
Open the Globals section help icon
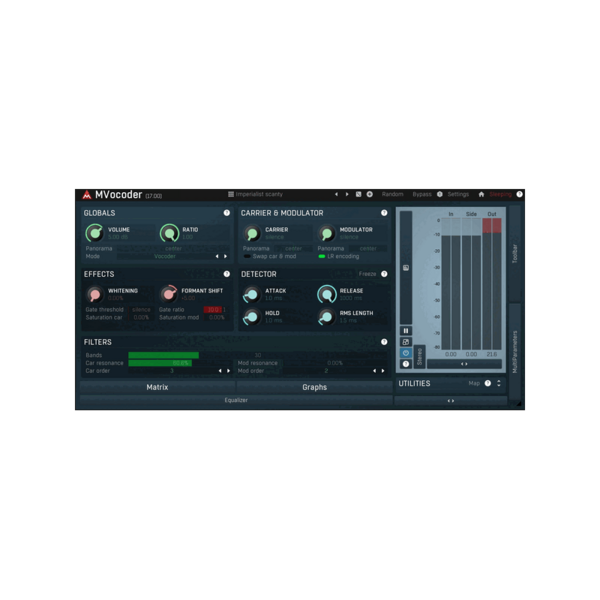point(227,213)
